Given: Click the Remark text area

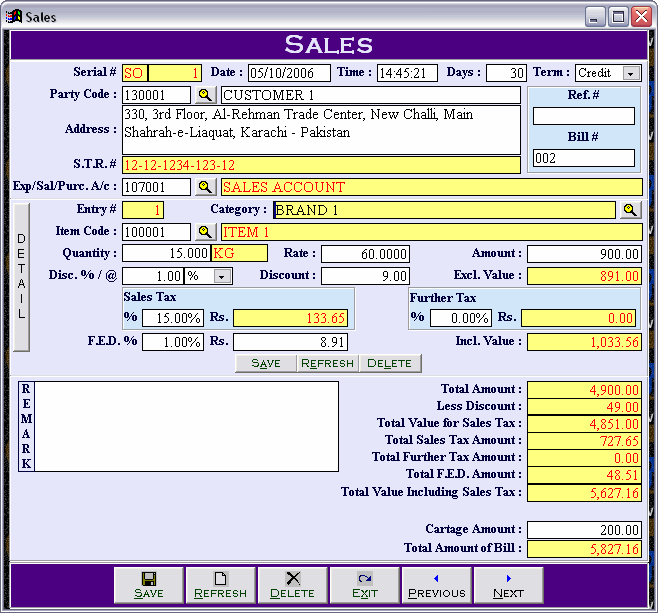Looking at the screenshot, I should click(x=186, y=426).
